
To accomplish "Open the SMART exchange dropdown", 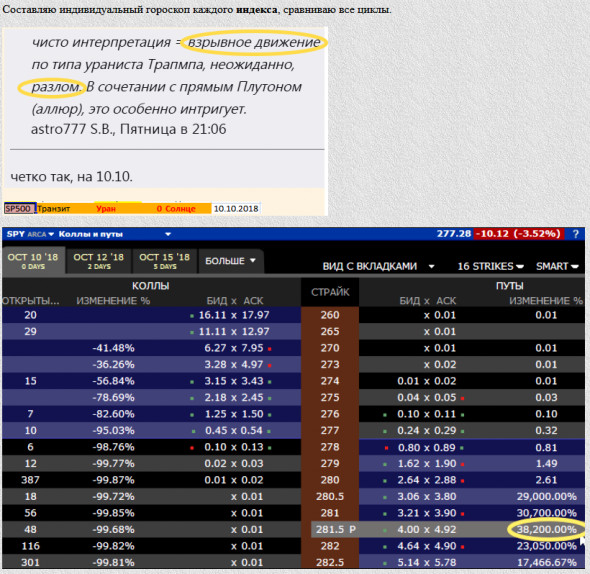I will (557, 266).
